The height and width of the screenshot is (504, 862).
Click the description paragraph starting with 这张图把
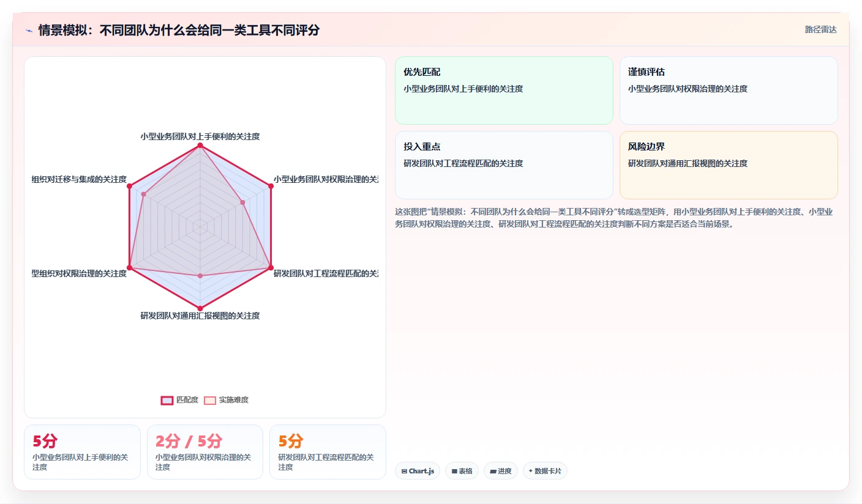click(614, 218)
